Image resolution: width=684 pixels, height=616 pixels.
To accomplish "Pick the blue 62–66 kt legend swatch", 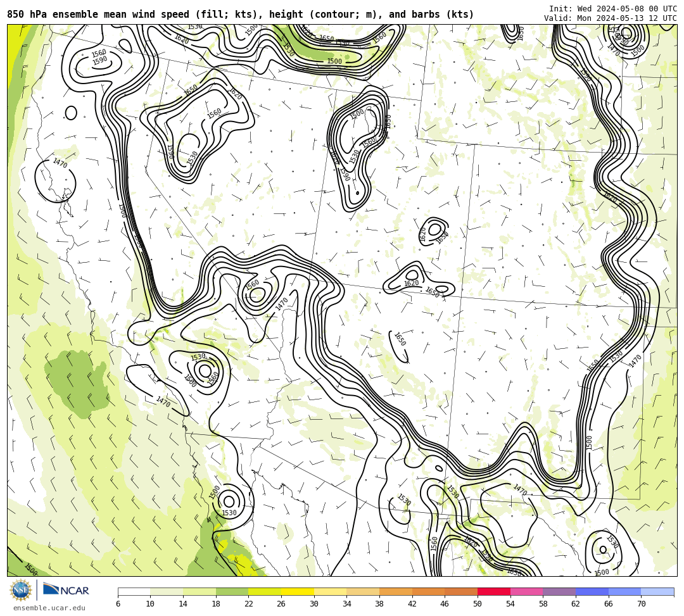I will pos(592,591).
